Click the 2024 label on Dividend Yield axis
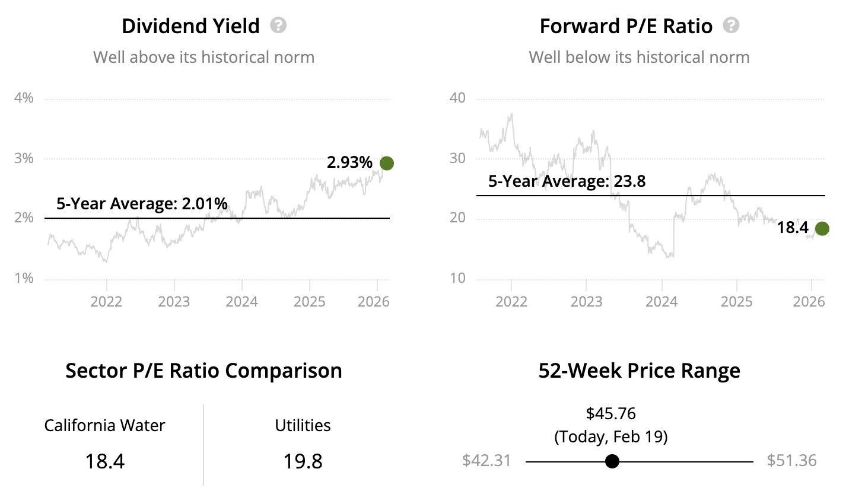 [x=241, y=302]
